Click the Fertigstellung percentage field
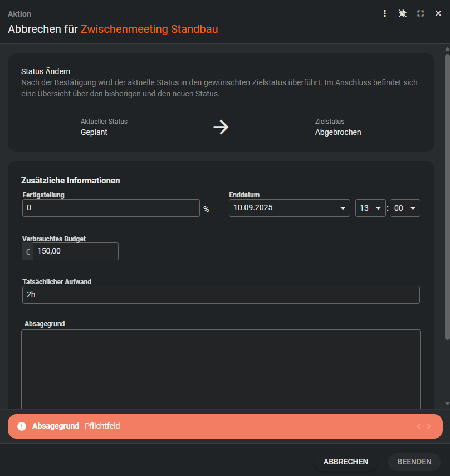 coord(111,208)
